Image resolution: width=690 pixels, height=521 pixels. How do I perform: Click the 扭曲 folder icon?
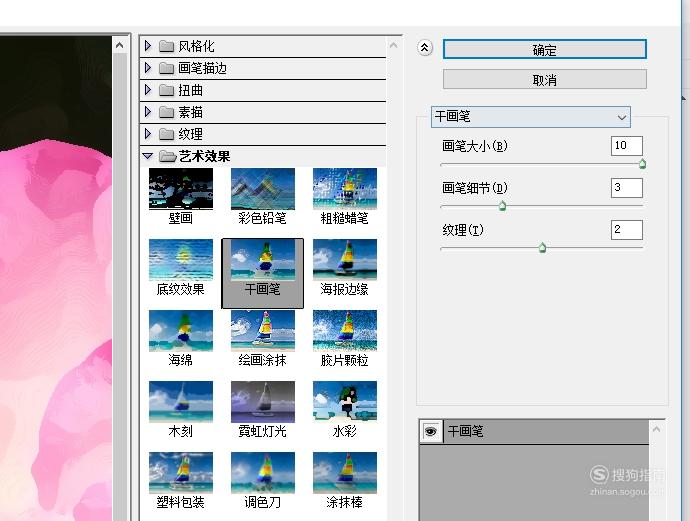point(166,90)
